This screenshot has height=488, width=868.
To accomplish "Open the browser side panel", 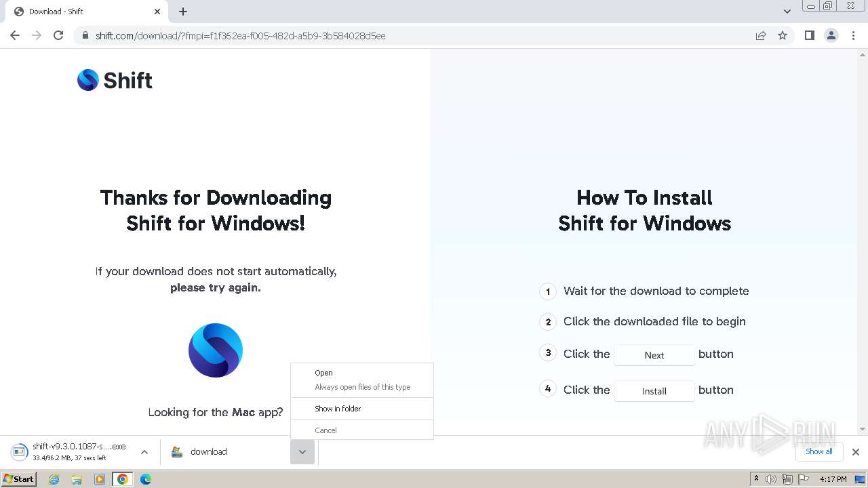I will (809, 35).
